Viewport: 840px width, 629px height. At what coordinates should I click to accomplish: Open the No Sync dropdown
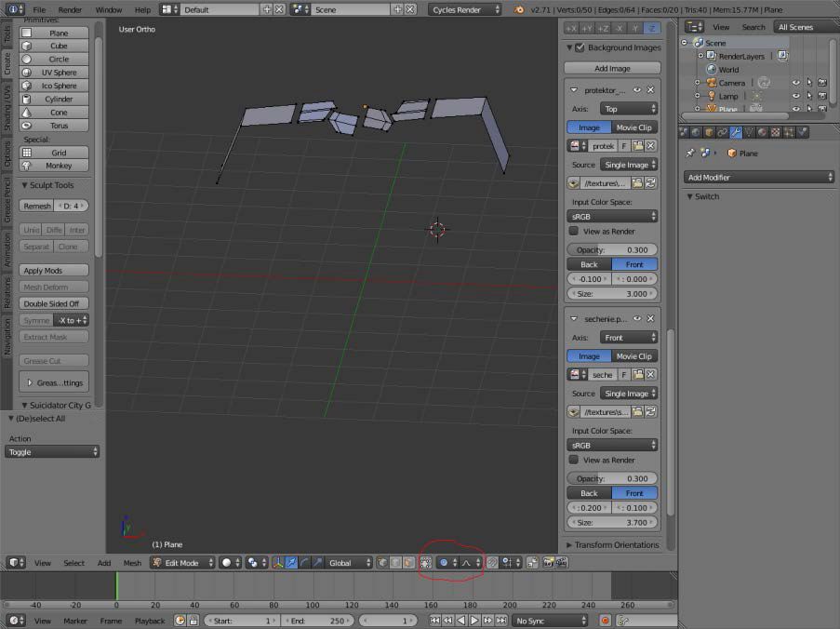click(x=550, y=621)
